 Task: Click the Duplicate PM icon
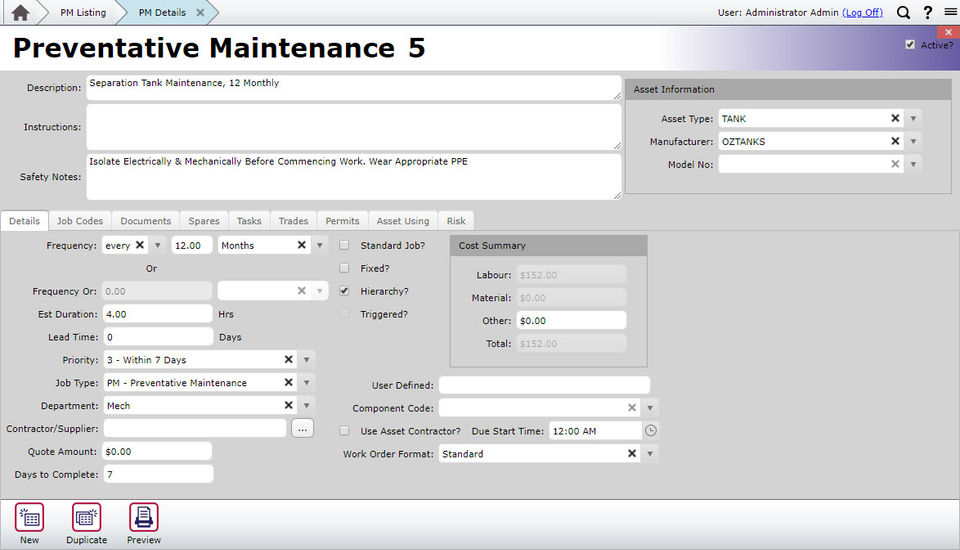pos(87,518)
